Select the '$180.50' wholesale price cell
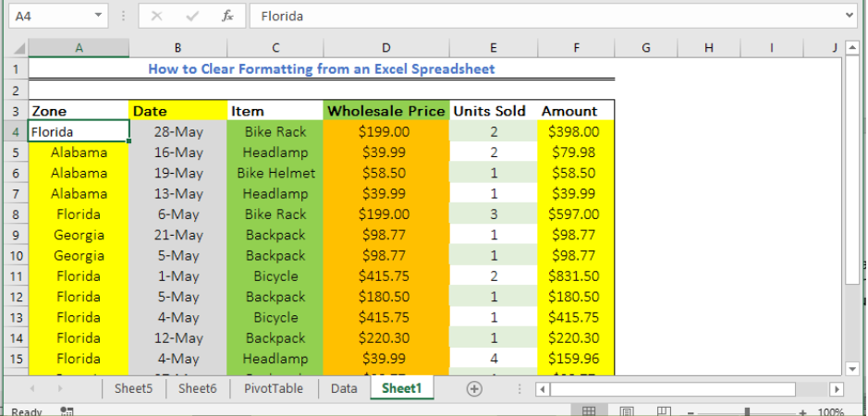The image size is (868, 416). click(385, 297)
